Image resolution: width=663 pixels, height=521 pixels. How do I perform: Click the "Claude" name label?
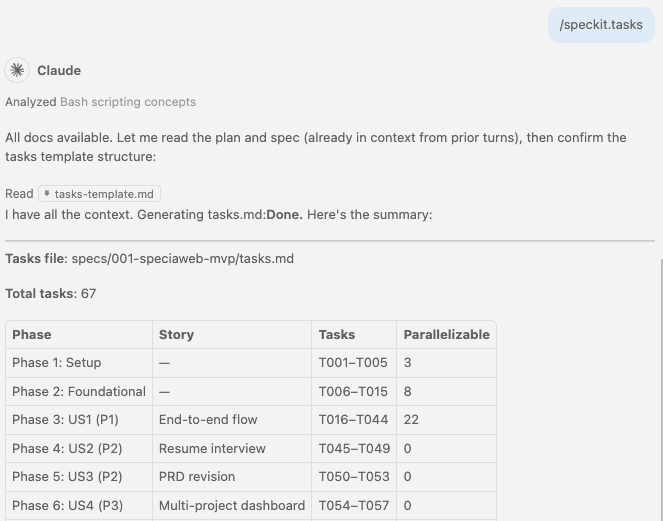[x=59, y=70]
